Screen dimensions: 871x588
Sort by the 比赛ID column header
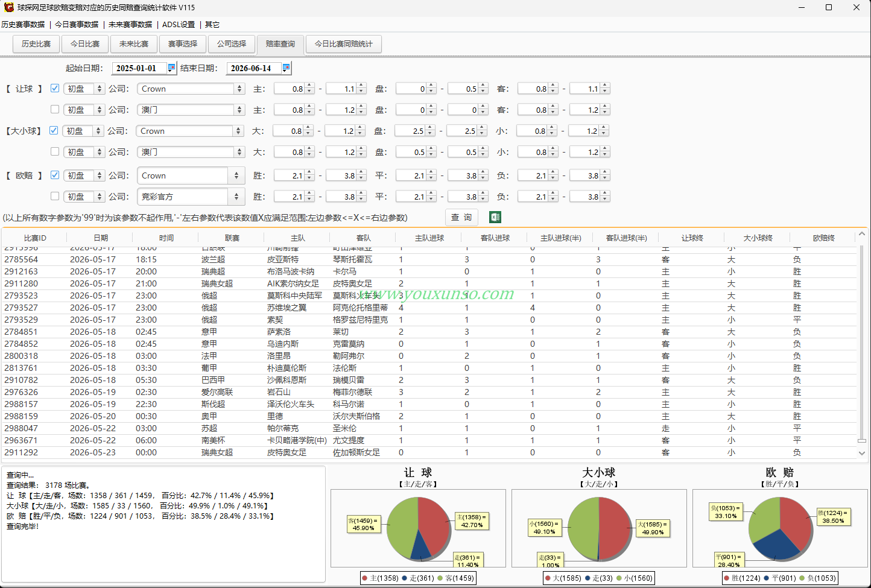35,238
